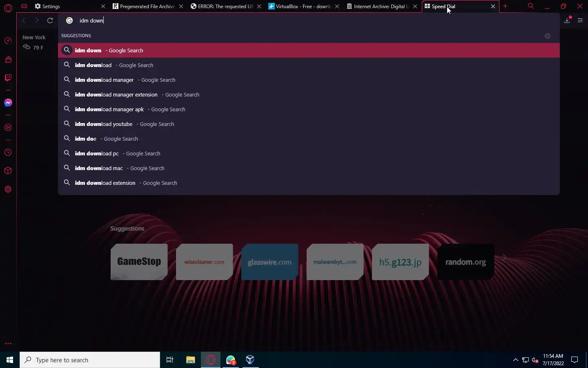
Task: Click the browser back arrow
Action: coord(24,20)
